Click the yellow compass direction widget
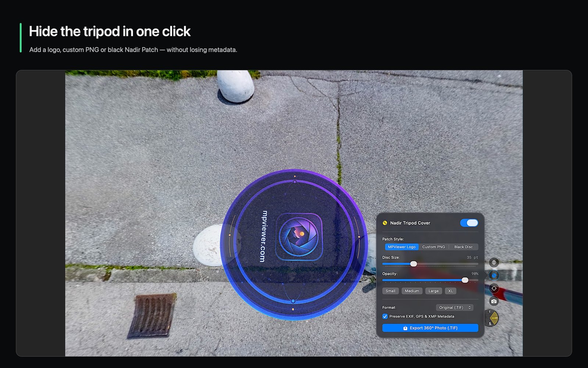Viewport: 588px width, 368px height. pos(492,318)
